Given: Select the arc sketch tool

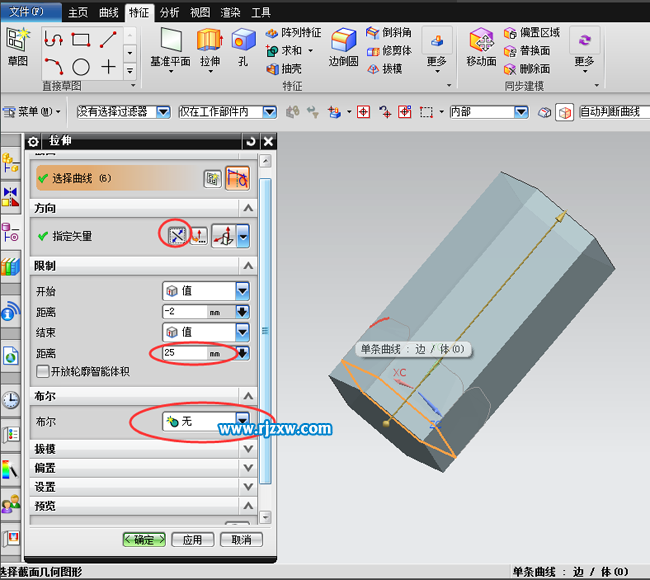Looking at the screenshot, I should pos(54,66).
